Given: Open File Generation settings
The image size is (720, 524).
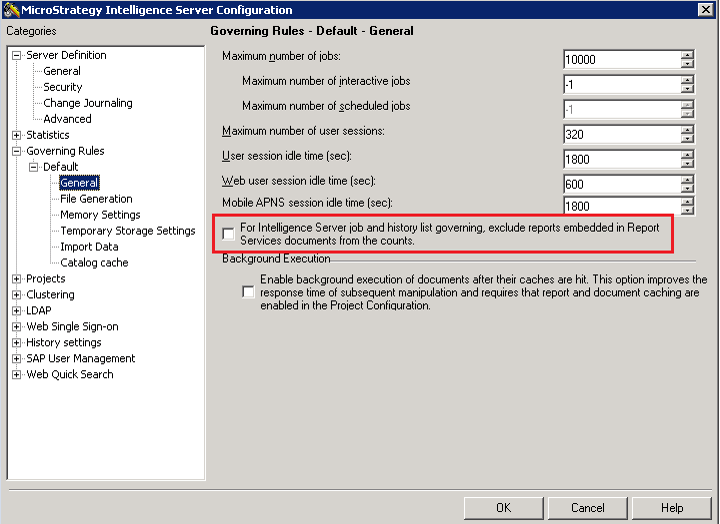Looking at the screenshot, I should point(96,199).
